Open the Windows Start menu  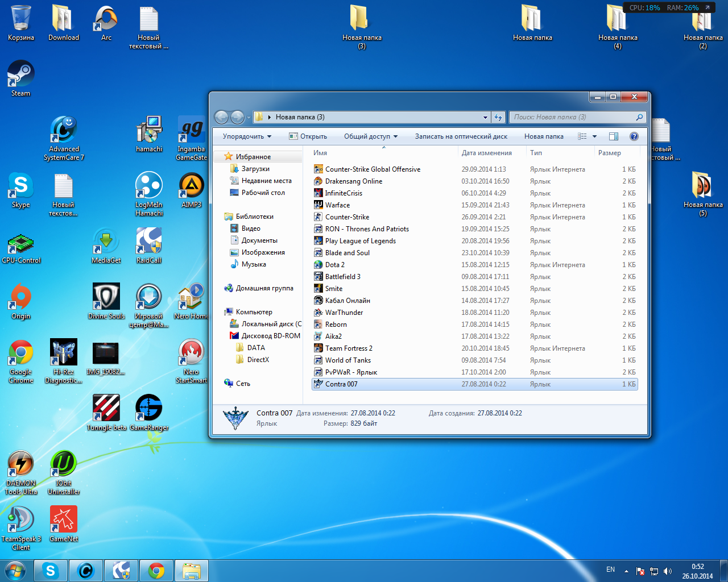tap(15, 571)
